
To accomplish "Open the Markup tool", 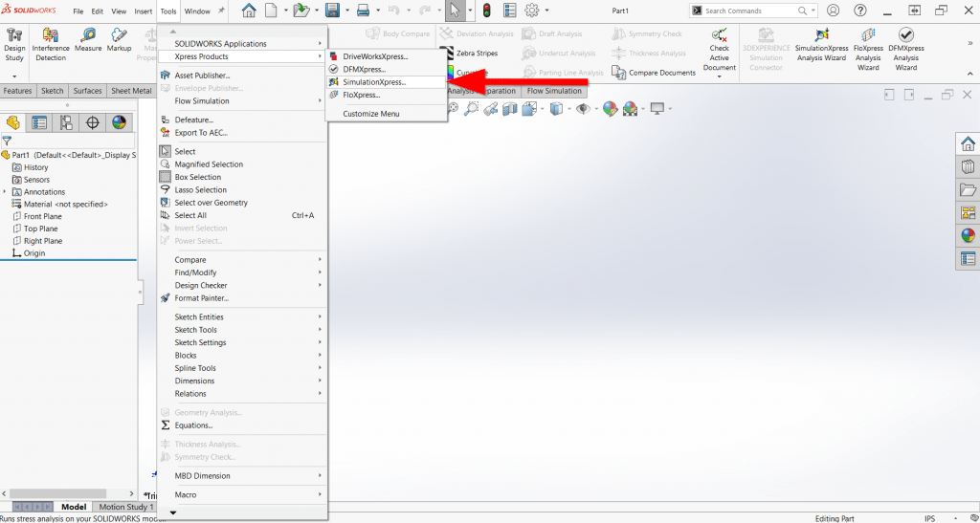I will (119, 40).
